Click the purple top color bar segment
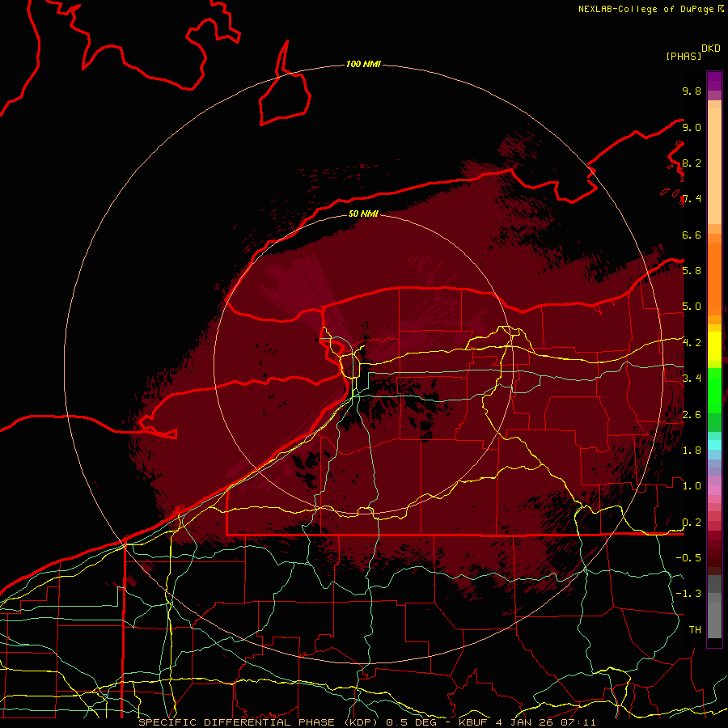The image size is (728, 728). 714,81
